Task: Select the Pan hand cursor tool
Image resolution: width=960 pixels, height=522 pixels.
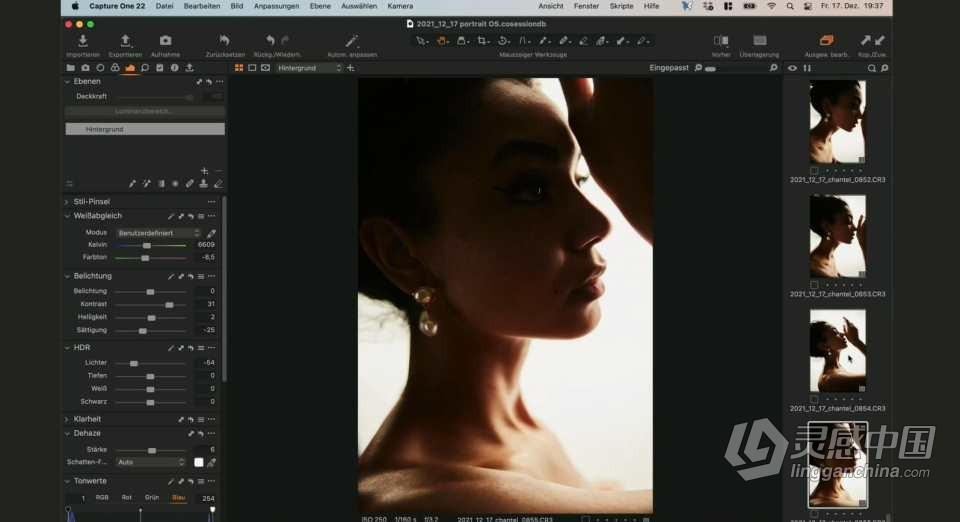Action: (x=441, y=41)
